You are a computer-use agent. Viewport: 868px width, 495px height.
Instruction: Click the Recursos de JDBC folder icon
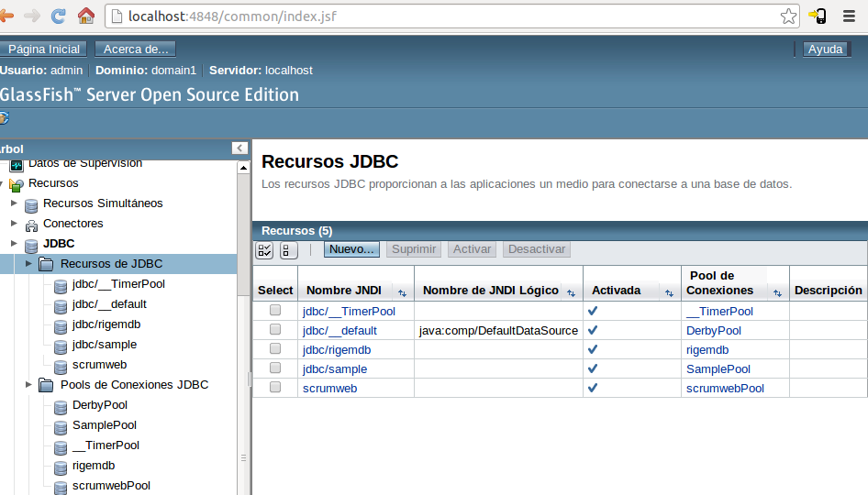click(x=46, y=264)
